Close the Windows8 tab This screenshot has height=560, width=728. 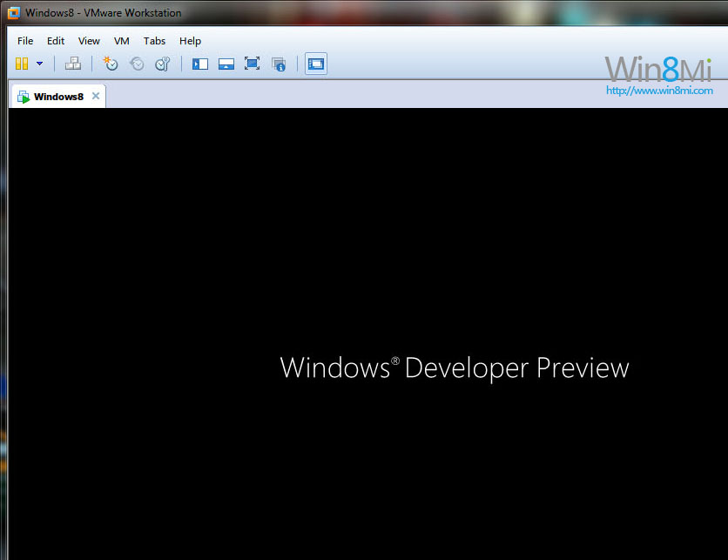point(96,96)
